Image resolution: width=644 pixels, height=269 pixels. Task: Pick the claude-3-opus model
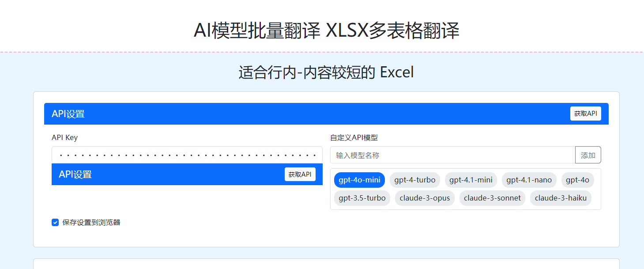click(x=425, y=198)
